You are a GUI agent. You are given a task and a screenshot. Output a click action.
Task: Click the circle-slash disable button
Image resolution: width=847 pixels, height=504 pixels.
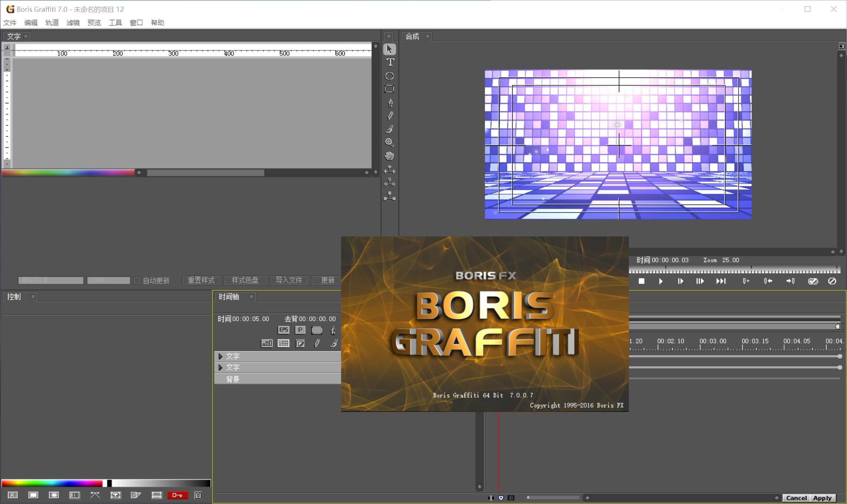point(832,281)
